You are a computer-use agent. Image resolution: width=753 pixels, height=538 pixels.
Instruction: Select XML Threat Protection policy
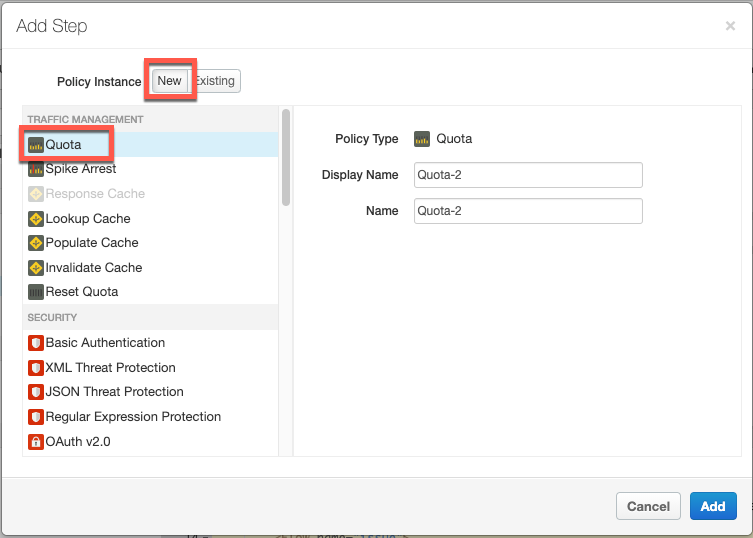click(x=110, y=367)
